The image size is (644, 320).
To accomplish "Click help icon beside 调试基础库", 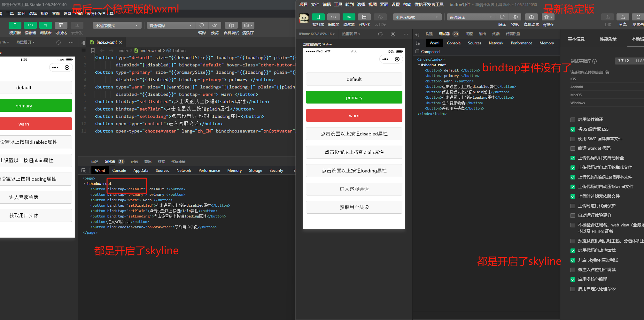I will 594,61.
